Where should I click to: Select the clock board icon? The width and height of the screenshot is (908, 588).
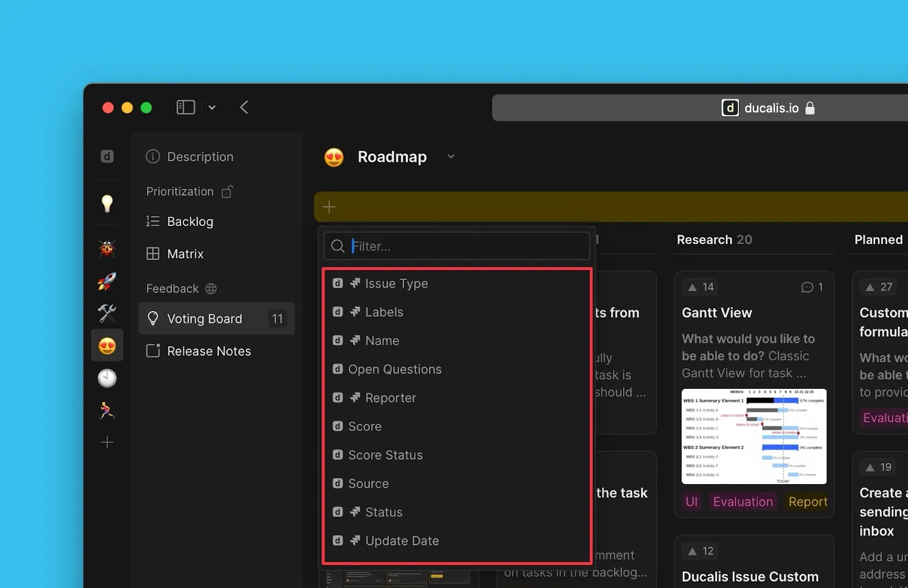(x=107, y=379)
